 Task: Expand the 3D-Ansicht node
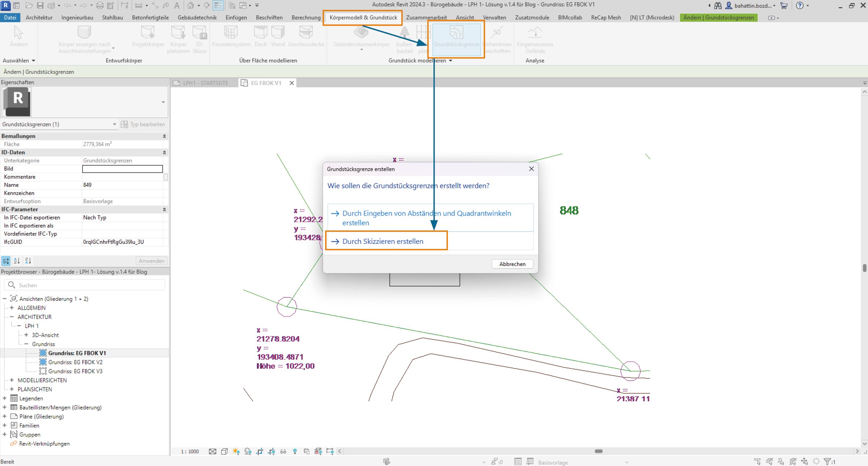tap(26, 335)
